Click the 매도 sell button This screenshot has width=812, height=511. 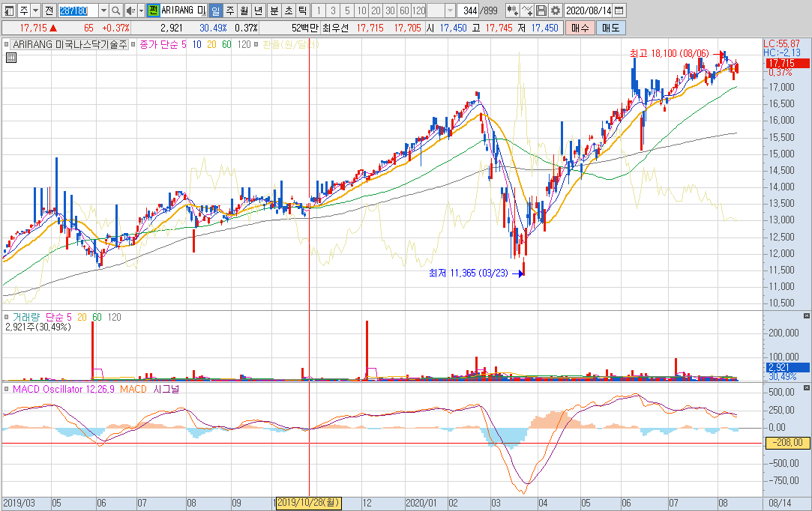[610, 28]
